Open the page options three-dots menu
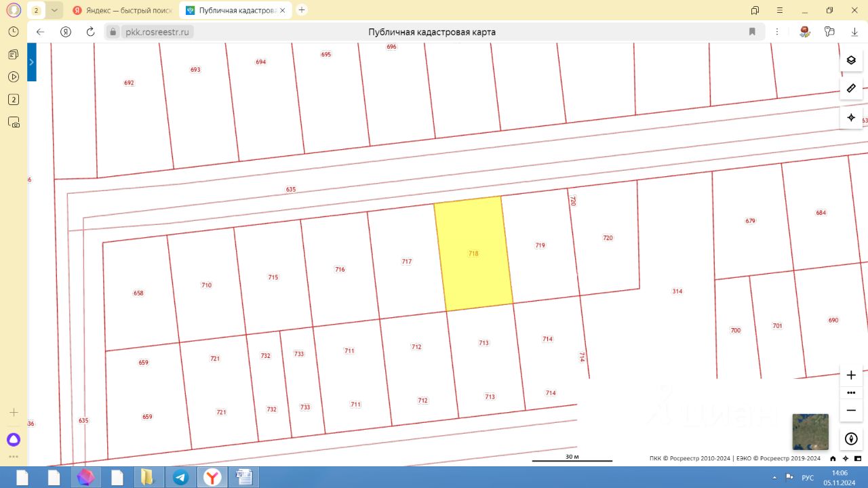Screen dimensions: 868x488 coord(777,32)
